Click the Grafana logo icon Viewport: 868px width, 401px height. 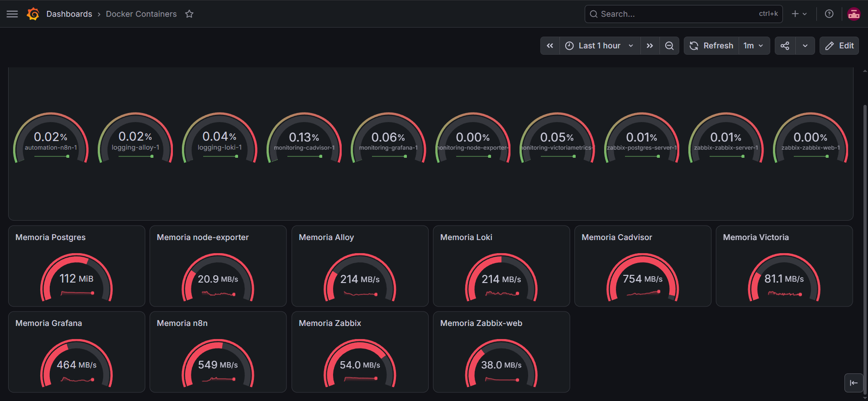(x=33, y=14)
